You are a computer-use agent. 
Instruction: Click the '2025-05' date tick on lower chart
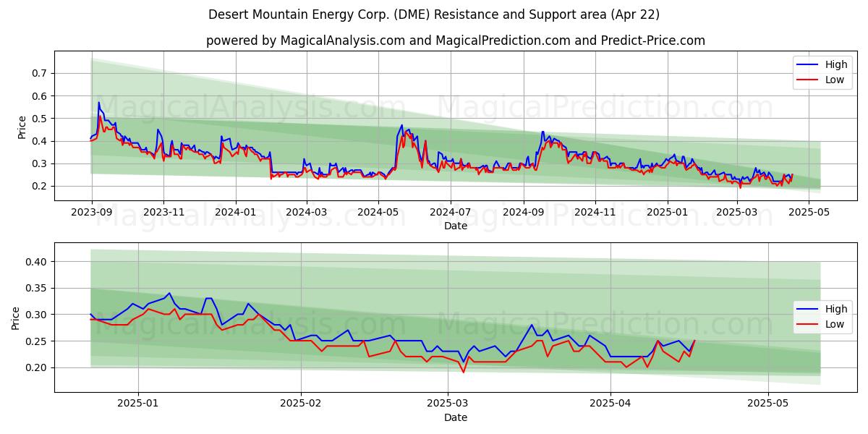pyautogui.click(x=768, y=404)
